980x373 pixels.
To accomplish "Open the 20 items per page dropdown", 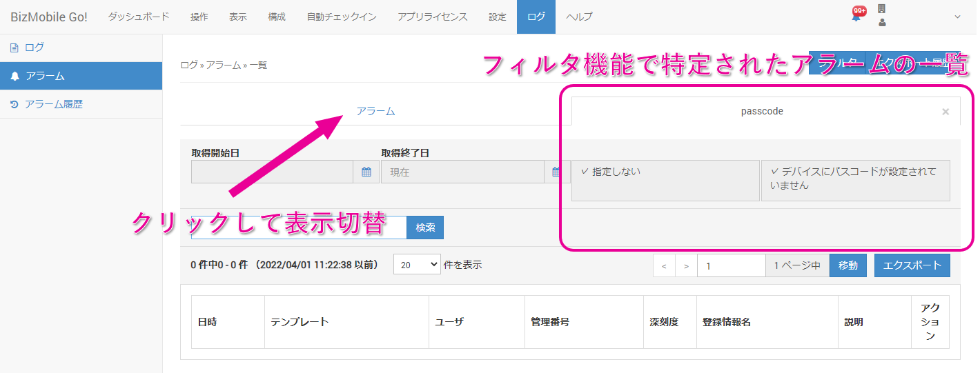I will click(417, 265).
